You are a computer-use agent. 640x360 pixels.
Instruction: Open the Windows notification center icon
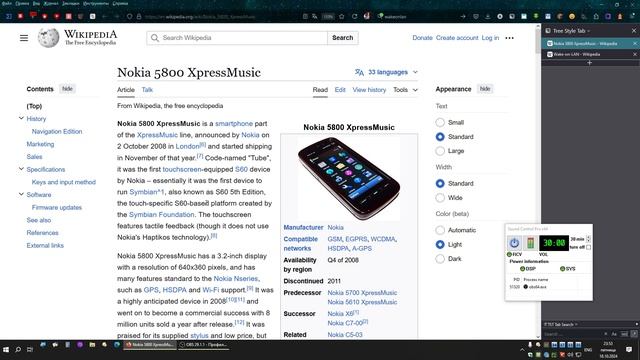coord(629,350)
